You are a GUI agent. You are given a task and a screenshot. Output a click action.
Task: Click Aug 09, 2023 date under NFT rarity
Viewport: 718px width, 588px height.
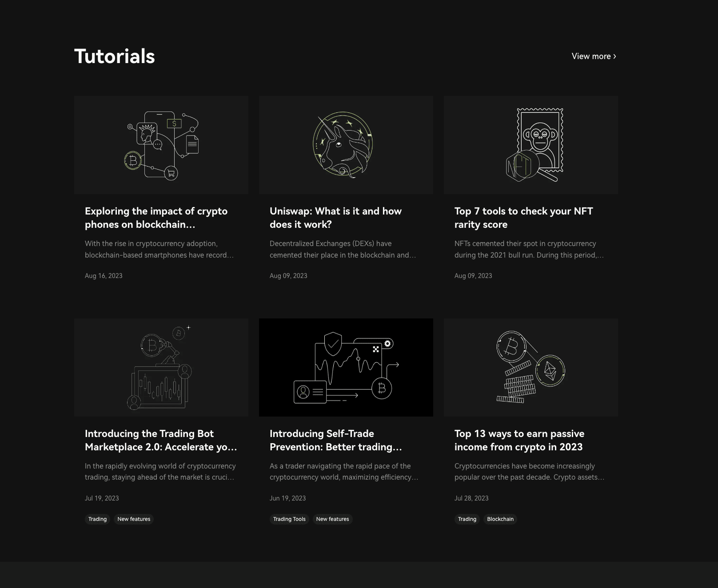473,276
